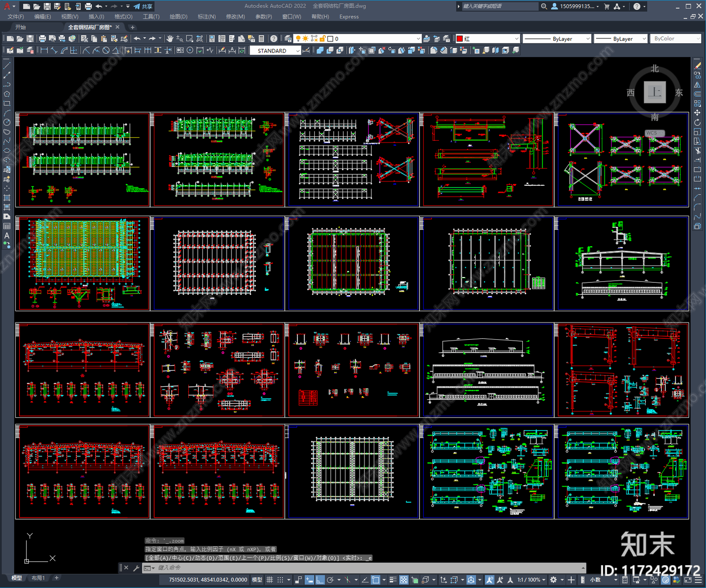Image resolution: width=706 pixels, height=588 pixels.
Task: Open the annotation scale 1:1 dropdown
Action: pyautogui.click(x=531, y=580)
